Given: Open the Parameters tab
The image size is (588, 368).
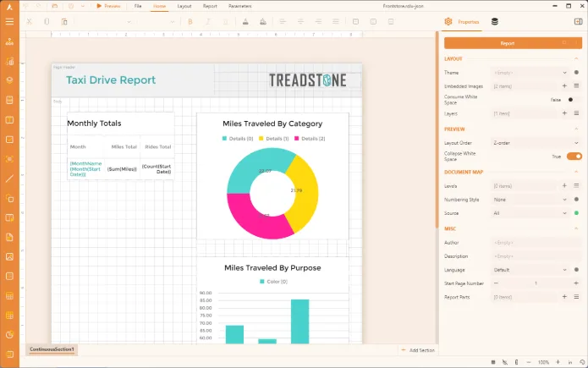Looking at the screenshot, I should pyautogui.click(x=240, y=6).
